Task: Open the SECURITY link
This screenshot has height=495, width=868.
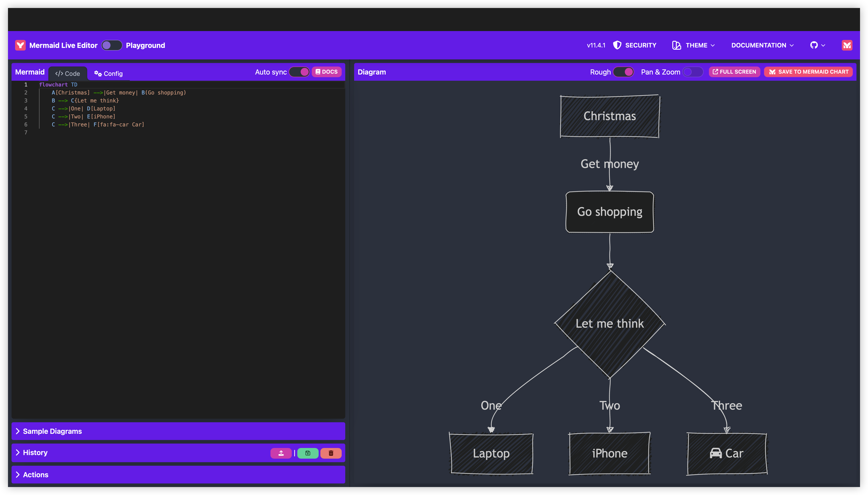Action: point(635,45)
